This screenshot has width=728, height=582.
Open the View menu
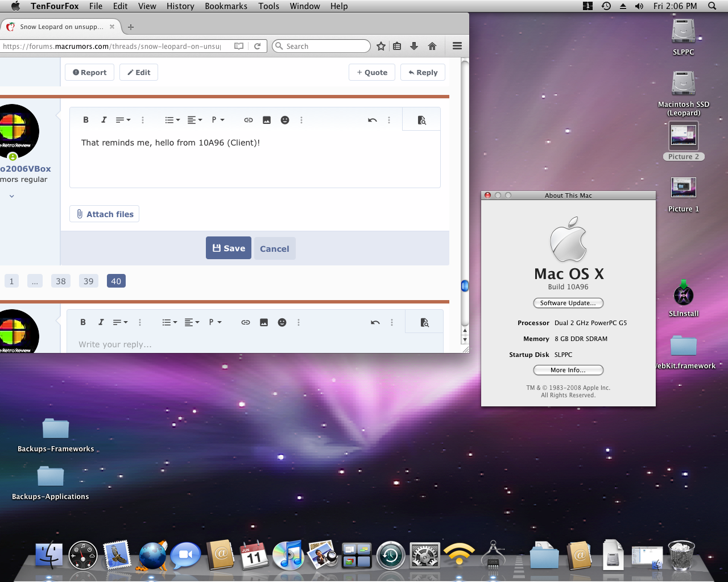pyautogui.click(x=147, y=6)
